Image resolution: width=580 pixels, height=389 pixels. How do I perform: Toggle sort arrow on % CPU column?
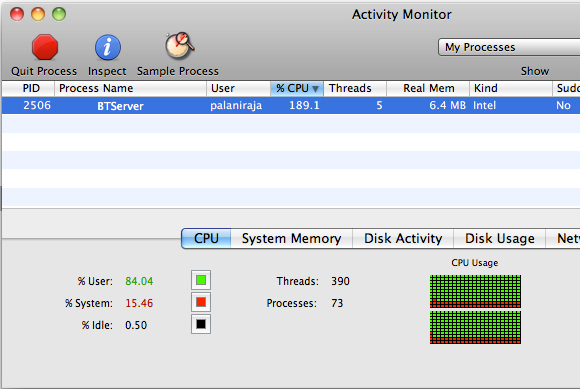pyautogui.click(x=315, y=89)
